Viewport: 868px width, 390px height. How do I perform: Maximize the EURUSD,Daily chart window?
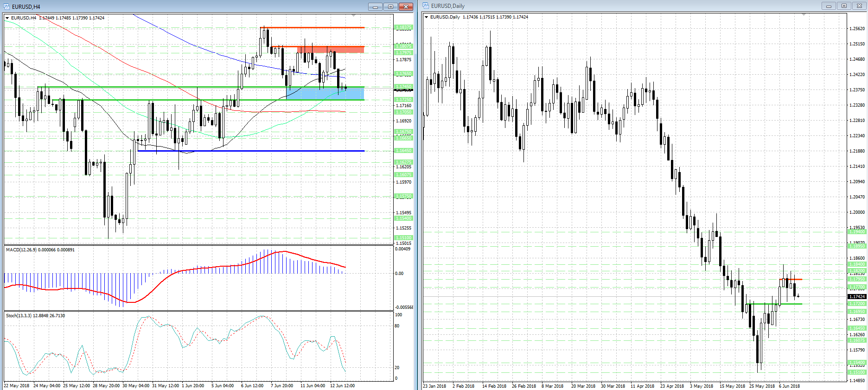pyautogui.click(x=844, y=6)
